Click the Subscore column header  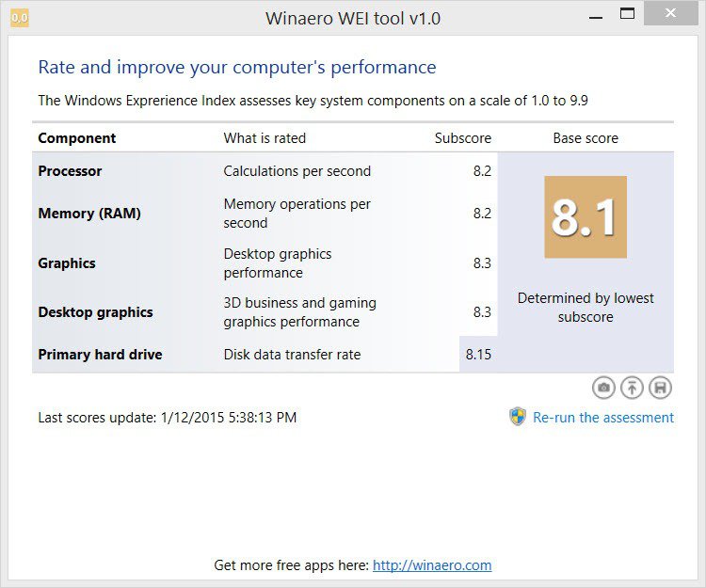463,138
